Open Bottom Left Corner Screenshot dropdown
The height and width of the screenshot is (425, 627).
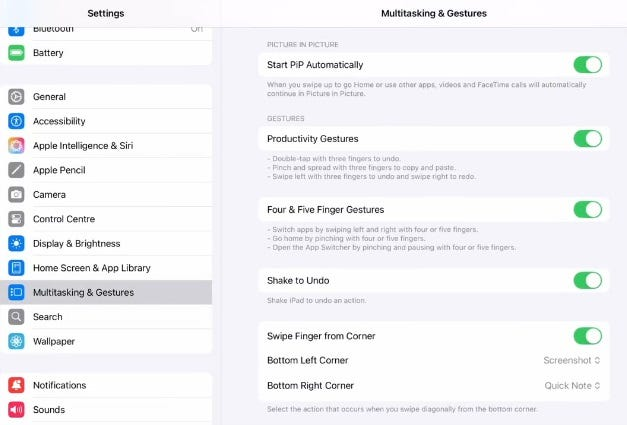click(x=572, y=360)
